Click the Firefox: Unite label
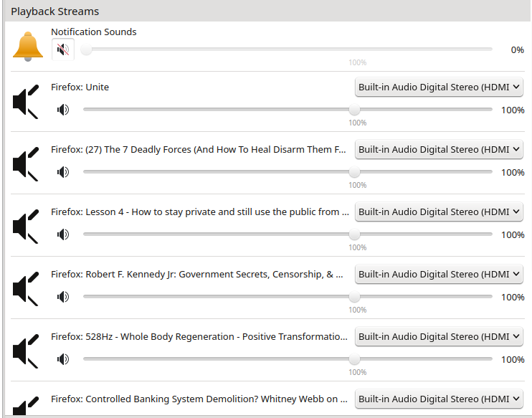This screenshot has height=418, width=532. pyautogui.click(x=80, y=87)
